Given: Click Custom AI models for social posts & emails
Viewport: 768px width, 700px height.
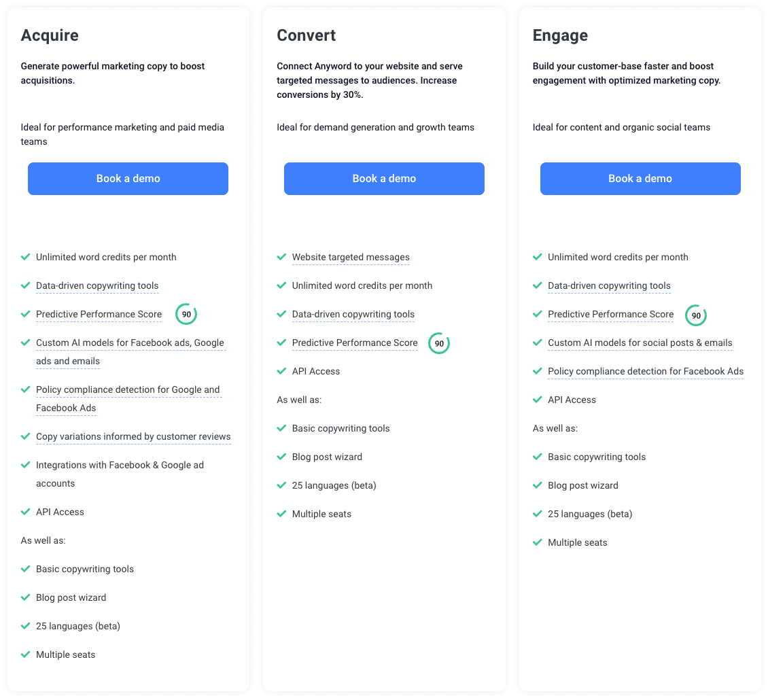Looking at the screenshot, I should 640,343.
